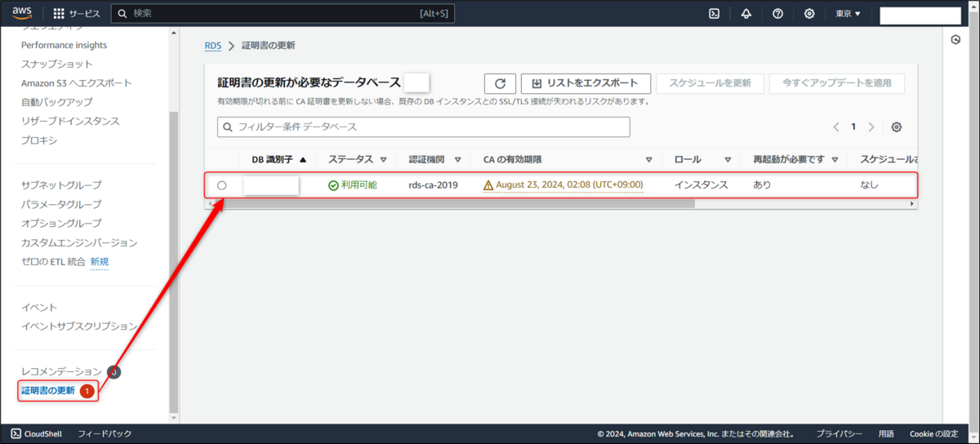
Task: Launch CloudShell from top bar icon
Action: click(714, 14)
